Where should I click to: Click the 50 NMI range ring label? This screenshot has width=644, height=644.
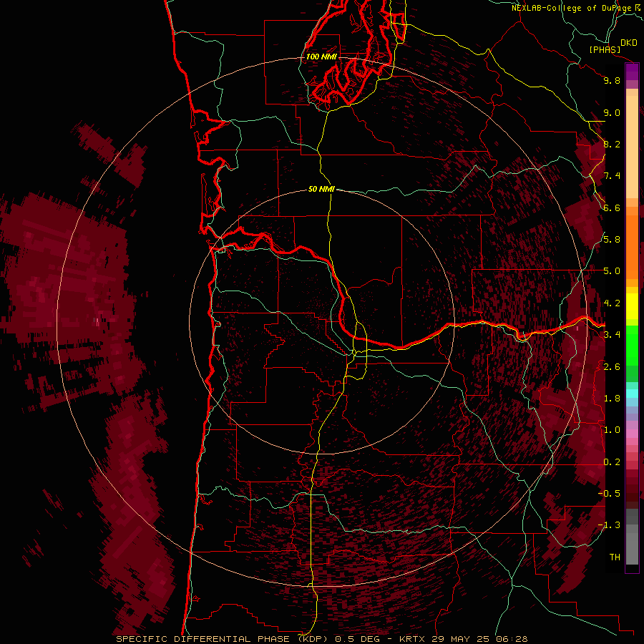coord(321,190)
